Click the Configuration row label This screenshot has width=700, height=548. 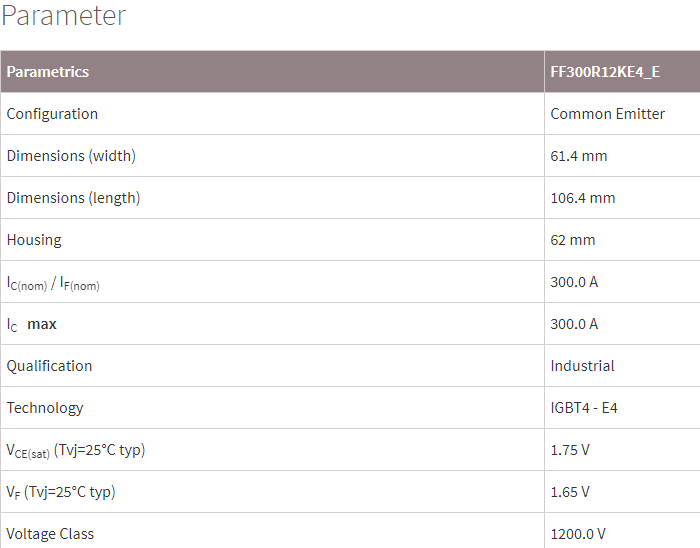(x=52, y=114)
